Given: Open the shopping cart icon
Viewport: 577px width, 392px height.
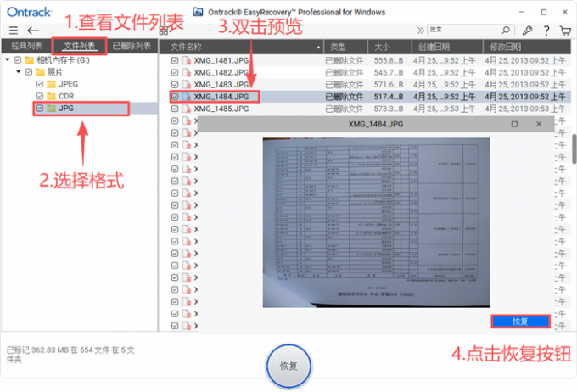Looking at the screenshot, I should click(x=565, y=31).
